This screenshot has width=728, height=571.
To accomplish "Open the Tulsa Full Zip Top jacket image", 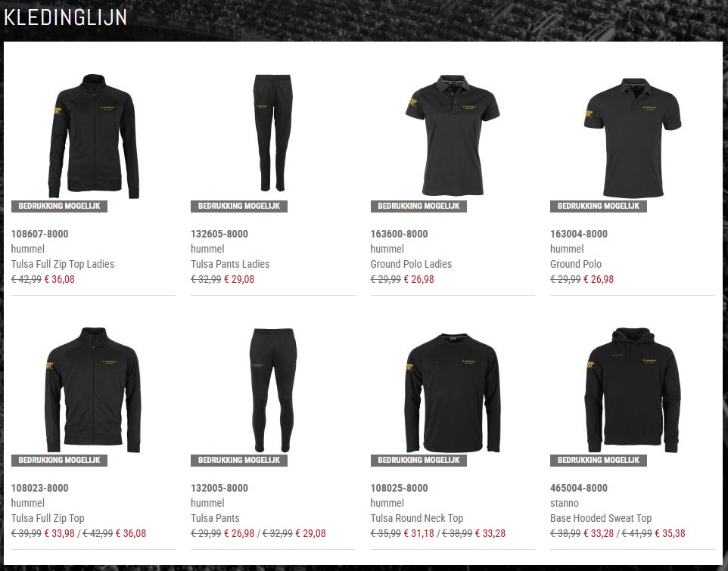I will coord(93,389).
